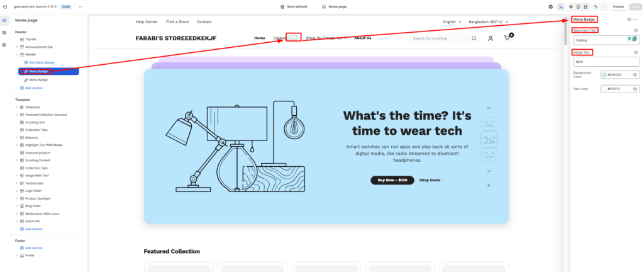The height and width of the screenshot is (272, 644).
Task: Open theme settings gear in left rail
Action: pyautogui.click(x=5, y=33)
